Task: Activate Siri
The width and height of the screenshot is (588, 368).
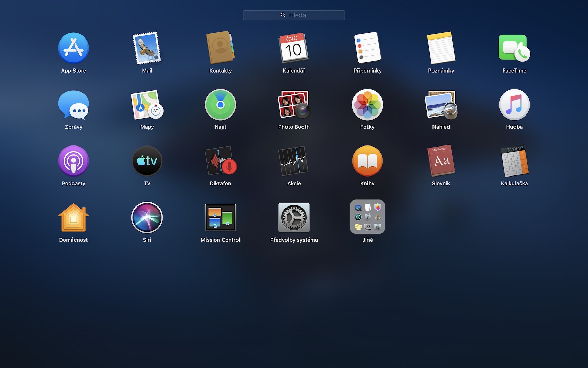Action: [147, 217]
